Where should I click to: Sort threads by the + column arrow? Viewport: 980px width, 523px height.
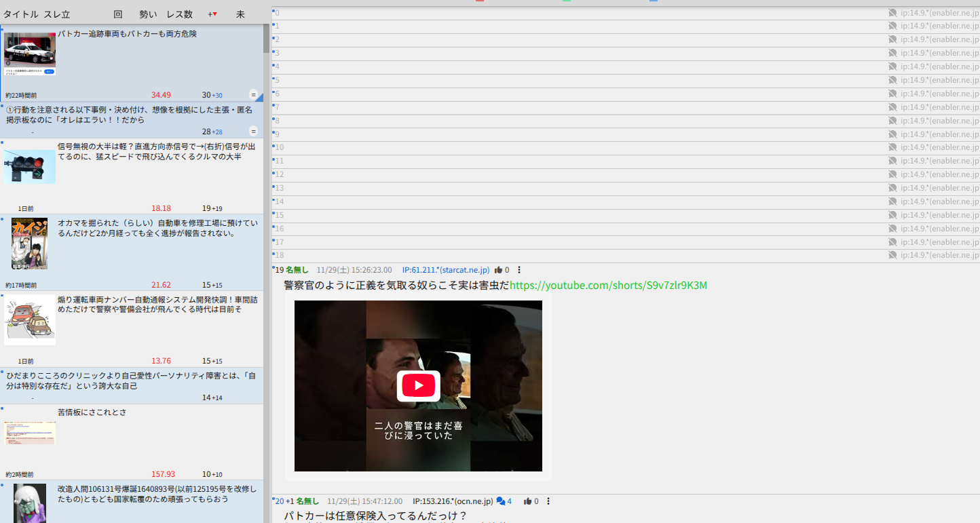[x=212, y=14]
